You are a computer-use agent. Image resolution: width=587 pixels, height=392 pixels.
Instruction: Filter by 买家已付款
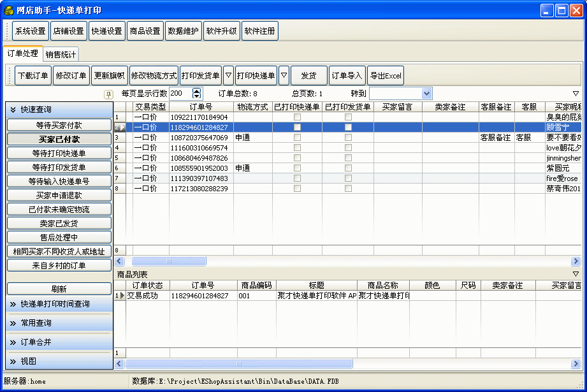(59, 140)
